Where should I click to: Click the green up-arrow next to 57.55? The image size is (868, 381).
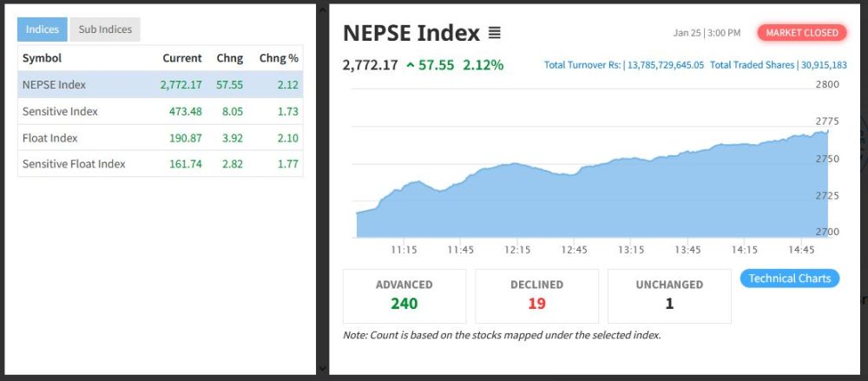[x=410, y=65]
